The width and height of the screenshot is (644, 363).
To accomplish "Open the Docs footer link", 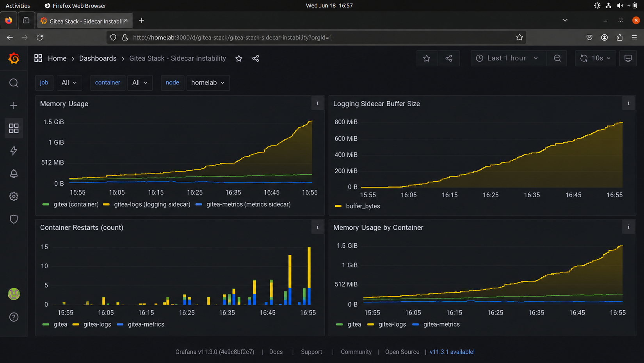I will [276, 352].
